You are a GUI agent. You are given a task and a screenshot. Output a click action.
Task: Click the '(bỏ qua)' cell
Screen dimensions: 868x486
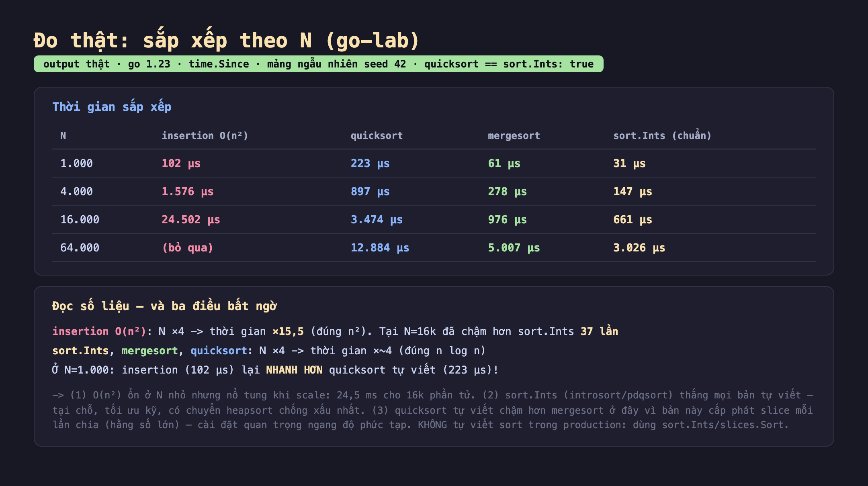(187, 248)
